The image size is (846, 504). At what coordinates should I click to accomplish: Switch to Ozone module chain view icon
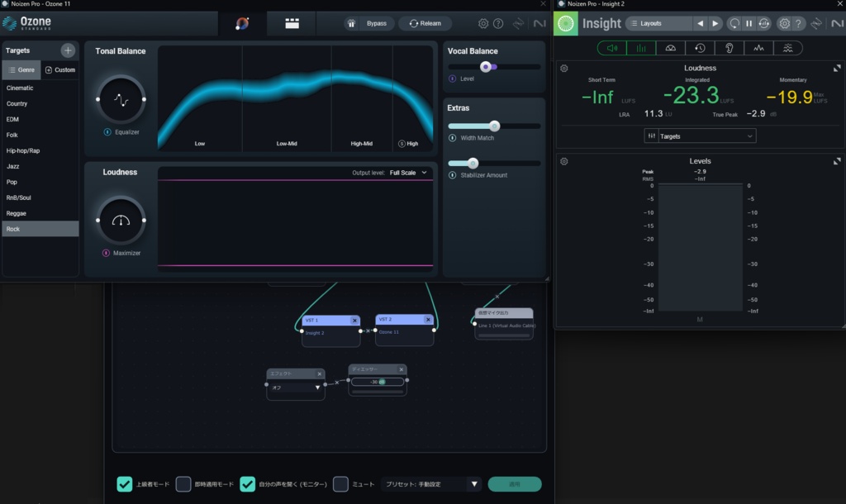tap(292, 23)
